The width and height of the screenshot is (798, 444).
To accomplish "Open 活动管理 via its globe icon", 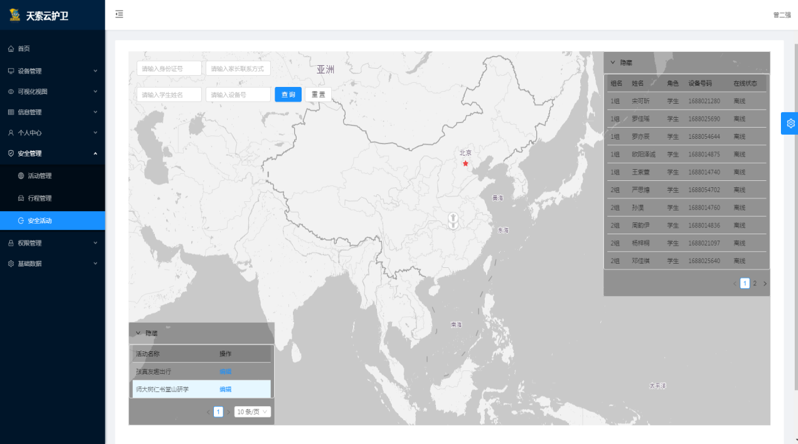I will click(21, 176).
